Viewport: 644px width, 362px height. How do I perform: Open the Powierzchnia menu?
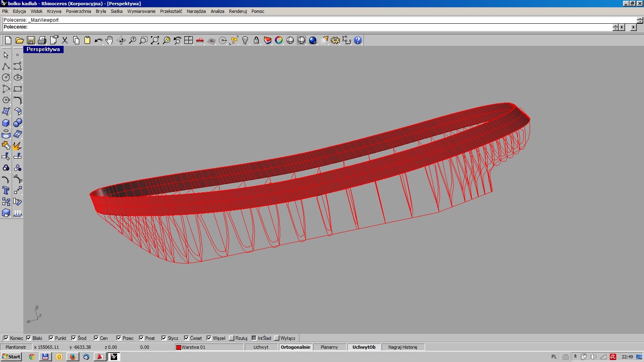tap(78, 11)
